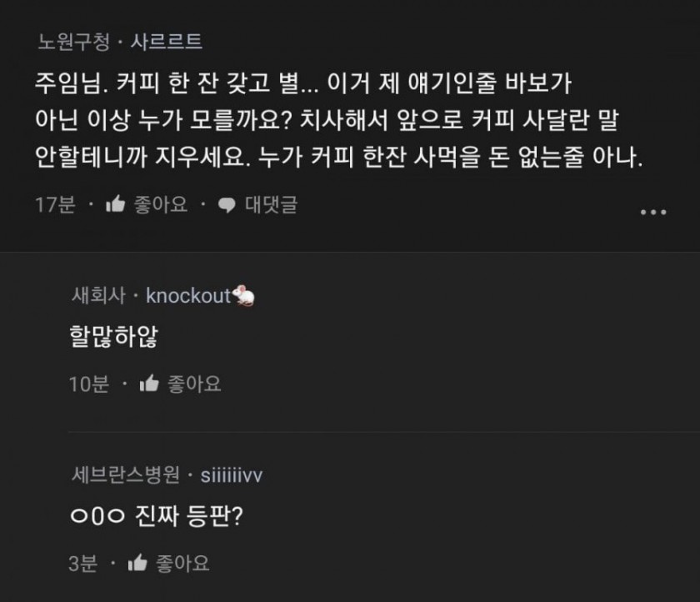Click 대댓글 to reply to the comment

(x=271, y=204)
